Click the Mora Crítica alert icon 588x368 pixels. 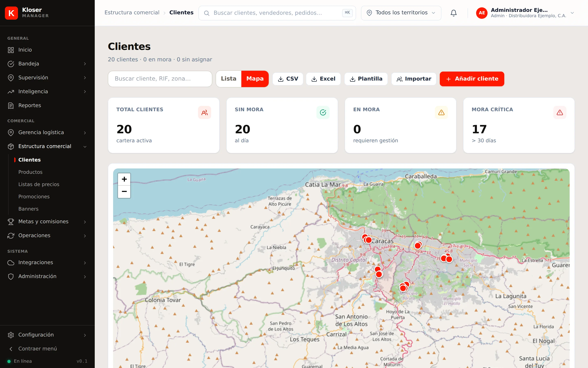[x=560, y=112]
